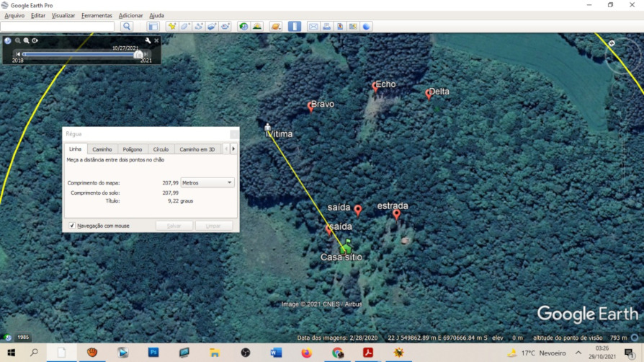Click the sunlight toolbar icon
Viewport: 644px width, 362px height.
pyautogui.click(x=257, y=27)
